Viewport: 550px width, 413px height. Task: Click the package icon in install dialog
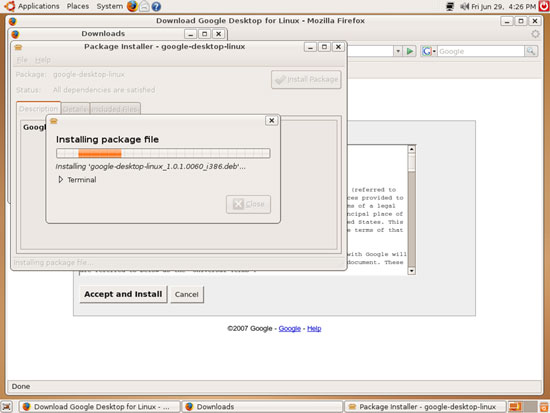(54, 121)
